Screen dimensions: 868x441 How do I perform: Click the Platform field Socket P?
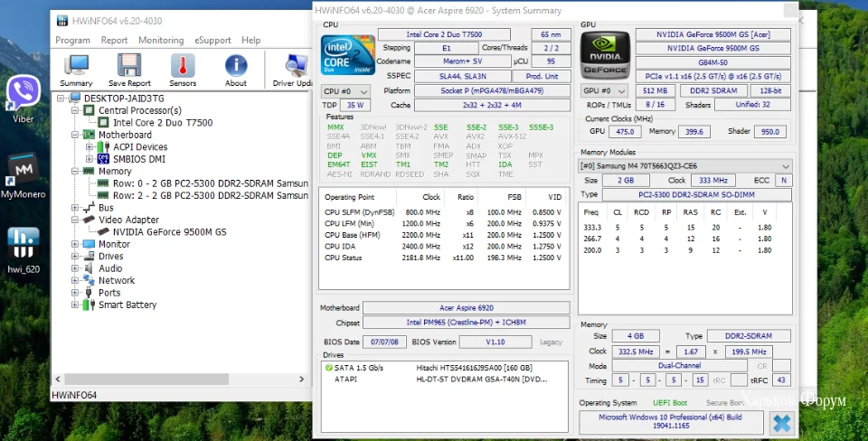point(492,90)
